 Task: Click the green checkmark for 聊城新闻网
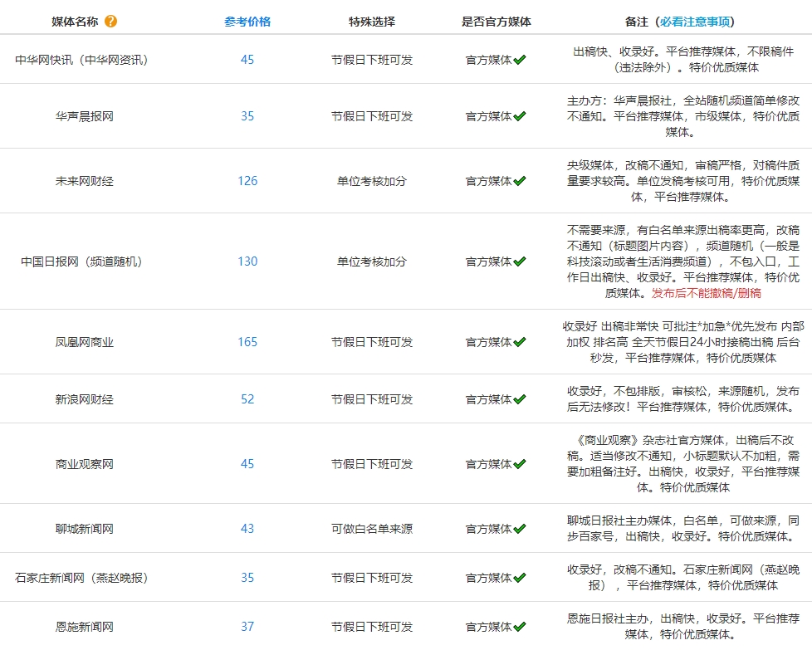pos(520,528)
